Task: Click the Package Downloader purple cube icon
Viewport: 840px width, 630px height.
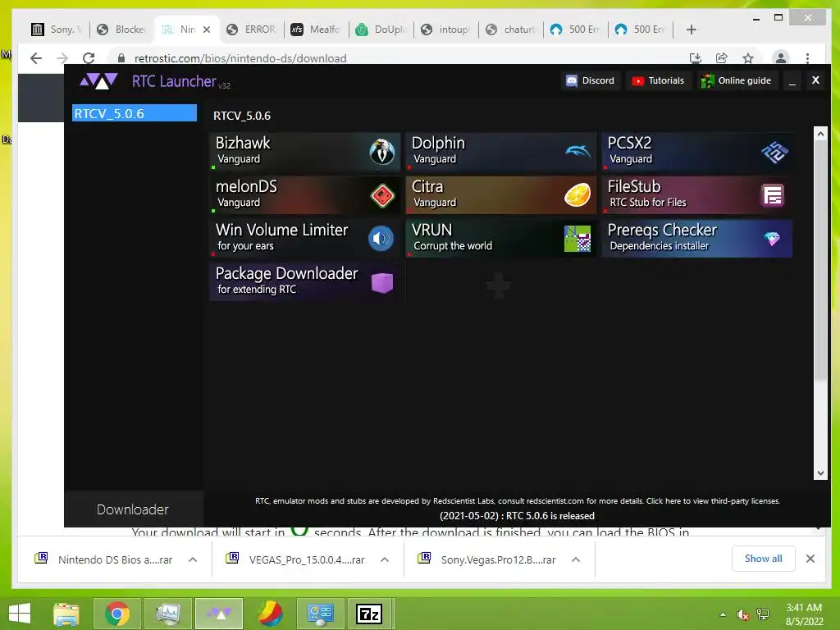Action: pyautogui.click(x=382, y=282)
